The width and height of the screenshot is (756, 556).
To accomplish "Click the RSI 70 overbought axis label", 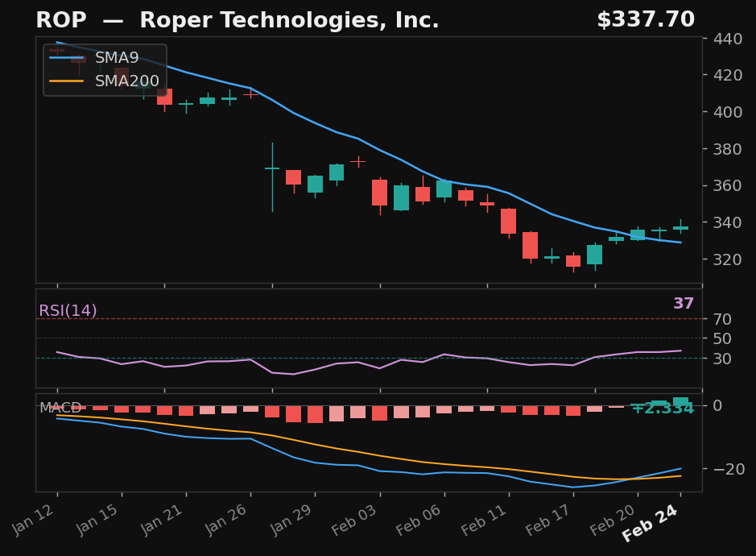I will click(x=723, y=319).
